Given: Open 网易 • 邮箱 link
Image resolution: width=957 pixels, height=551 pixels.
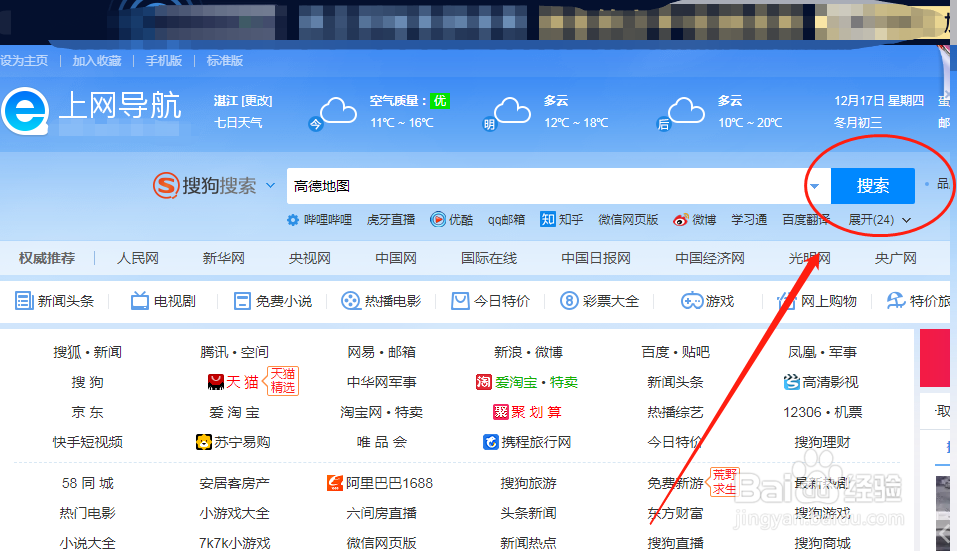Looking at the screenshot, I should point(381,352).
